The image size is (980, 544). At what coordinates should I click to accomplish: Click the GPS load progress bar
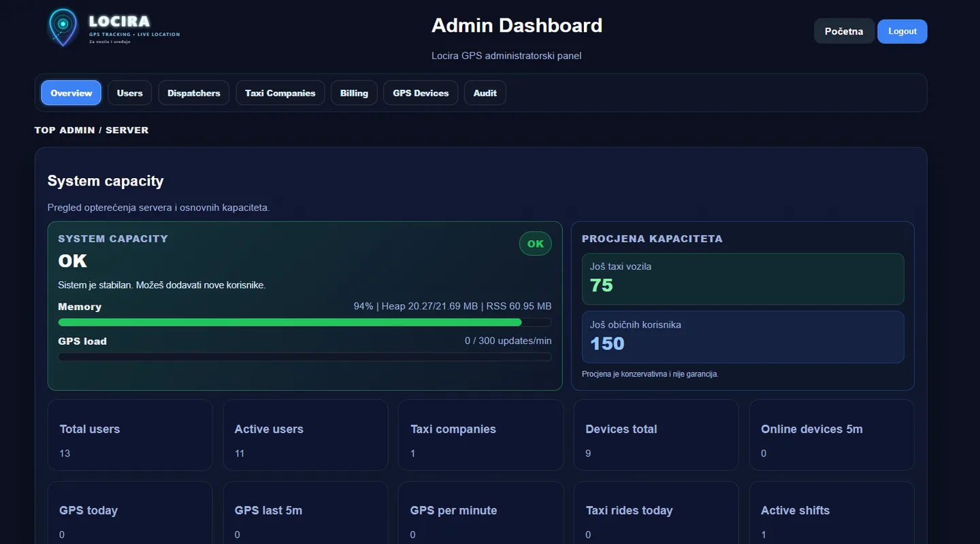coord(305,357)
